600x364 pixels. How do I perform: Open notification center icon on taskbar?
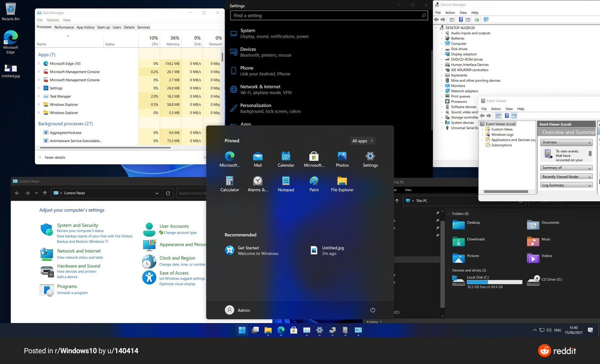(591, 330)
